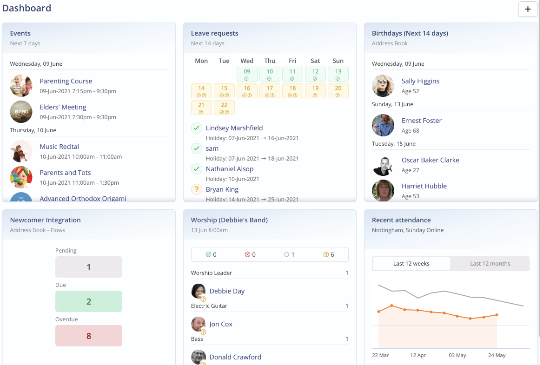Select calendar day 14 in Leave requests
This screenshot has height=365, width=540.
201,91
